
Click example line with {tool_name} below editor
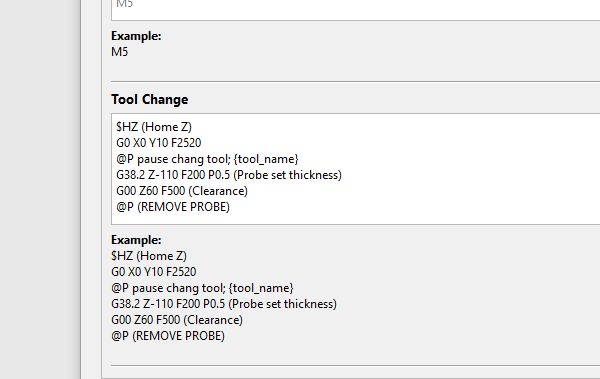pos(202,288)
